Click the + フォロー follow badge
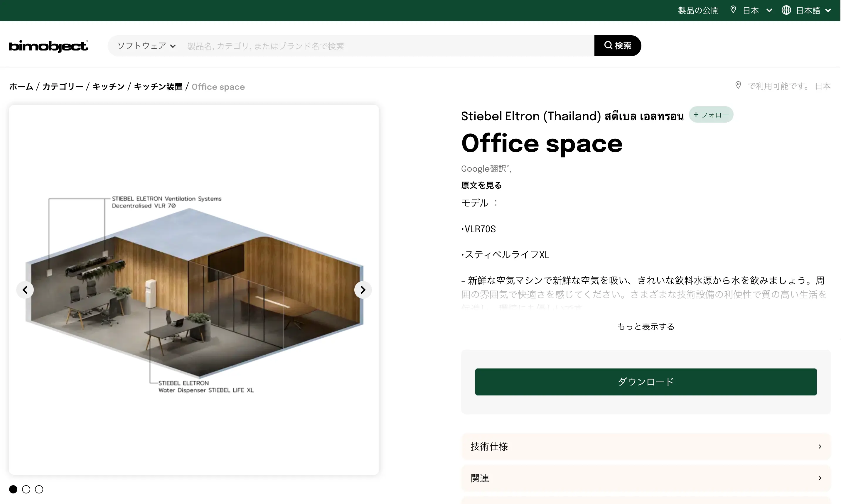This screenshot has width=841, height=504. (x=711, y=115)
